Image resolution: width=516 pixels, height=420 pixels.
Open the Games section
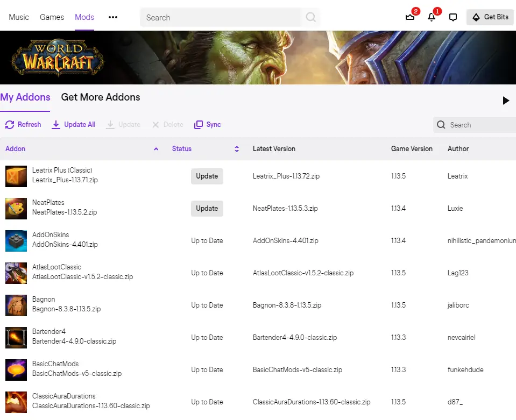pyautogui.click(x=51, y=17)
